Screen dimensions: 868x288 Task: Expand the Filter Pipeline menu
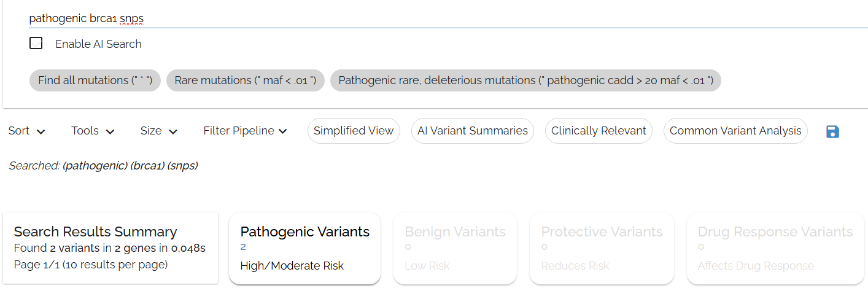point(246,131)
